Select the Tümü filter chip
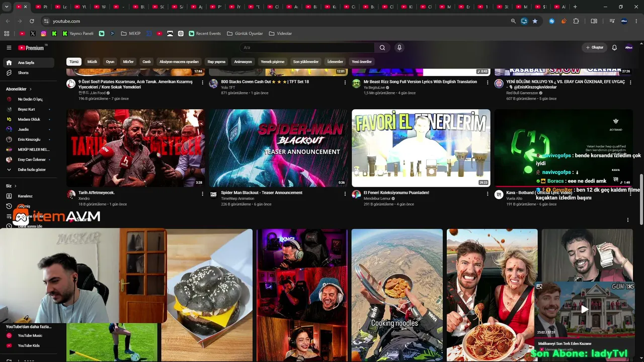Screen dimensions: 644x362 point(74,62)
